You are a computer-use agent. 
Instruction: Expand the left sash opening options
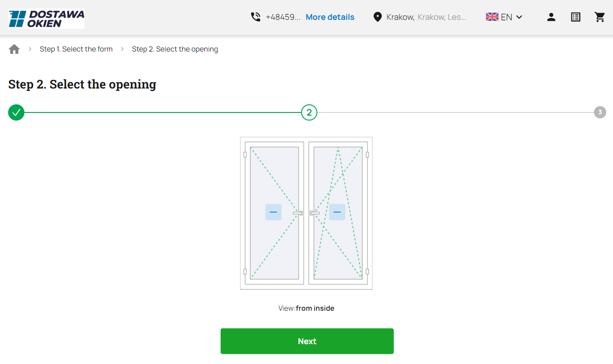coord(273,212)
